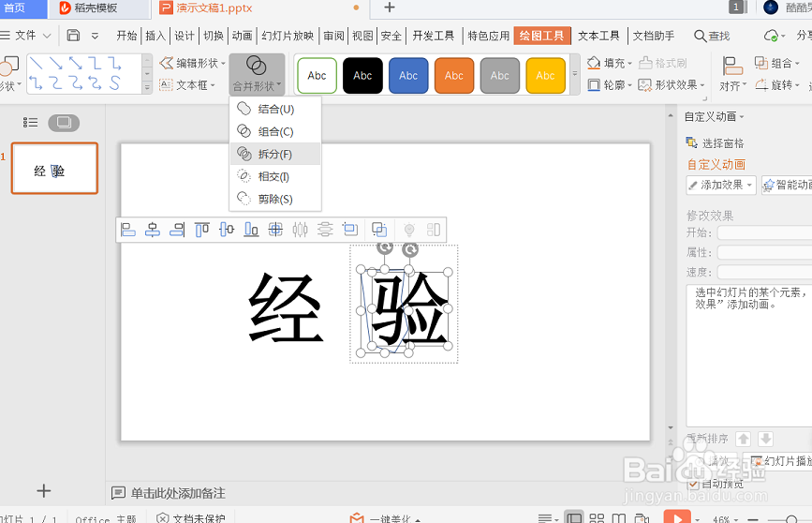Viewport: 812px width, 523px height.
Task: Click 单击此处添加备注 notes area
Action: (178, 493)
